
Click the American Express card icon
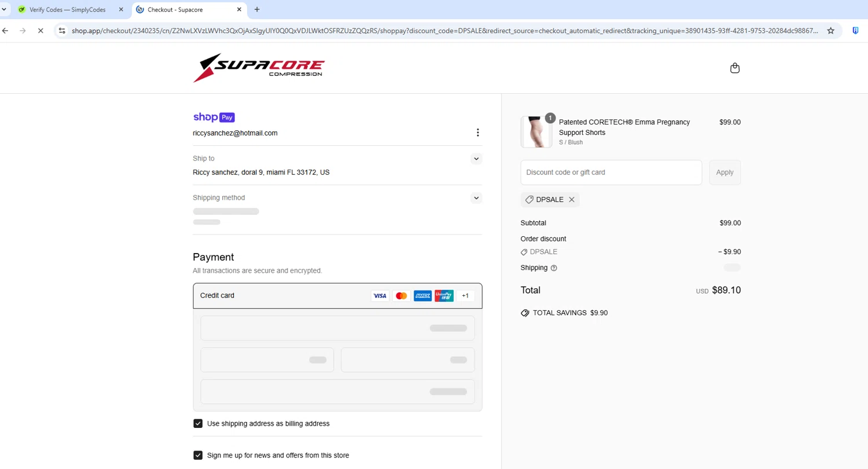point(422,296)
